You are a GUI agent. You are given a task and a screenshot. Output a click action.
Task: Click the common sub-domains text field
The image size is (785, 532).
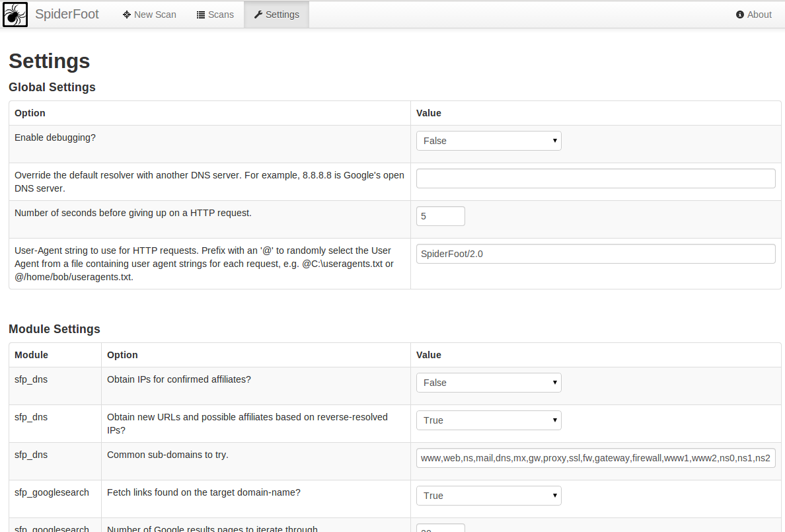595,458
